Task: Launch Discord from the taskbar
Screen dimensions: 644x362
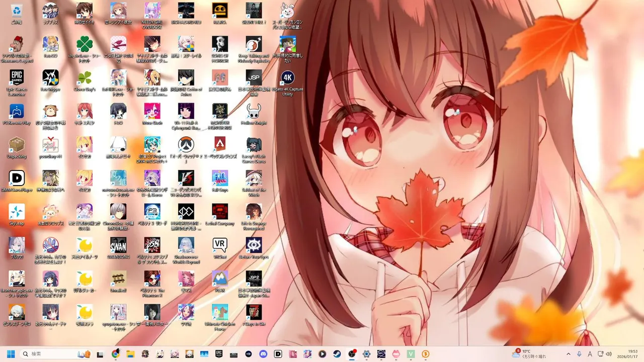Action: (263, 354)
